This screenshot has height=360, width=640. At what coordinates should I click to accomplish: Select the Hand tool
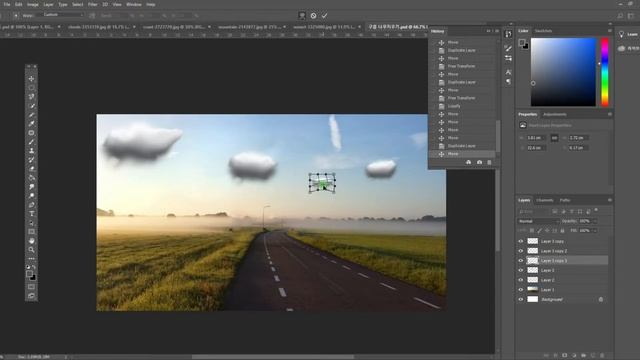(x=31, y=240)
